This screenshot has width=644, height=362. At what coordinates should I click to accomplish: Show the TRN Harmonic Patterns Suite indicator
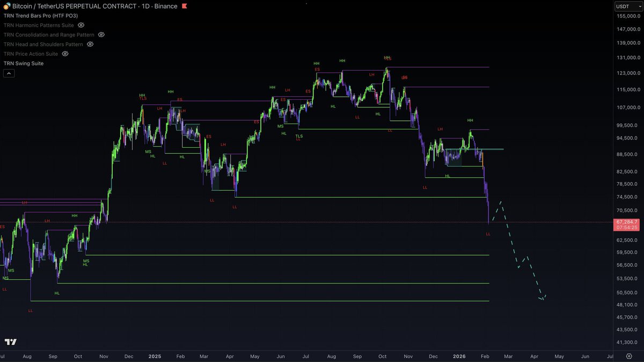81,25
